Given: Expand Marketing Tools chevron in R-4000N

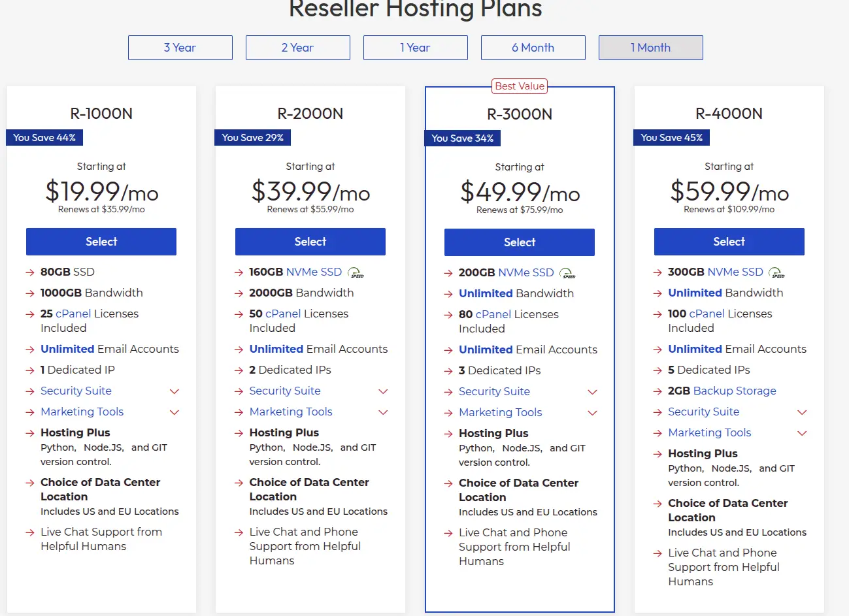Looking at the screenshot, I should tap(803, 433).
